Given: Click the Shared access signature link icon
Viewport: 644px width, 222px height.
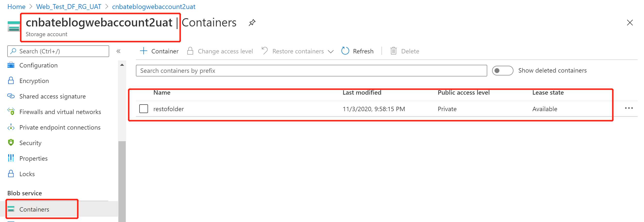Looking at the screenshot, I should click(11, 96).
